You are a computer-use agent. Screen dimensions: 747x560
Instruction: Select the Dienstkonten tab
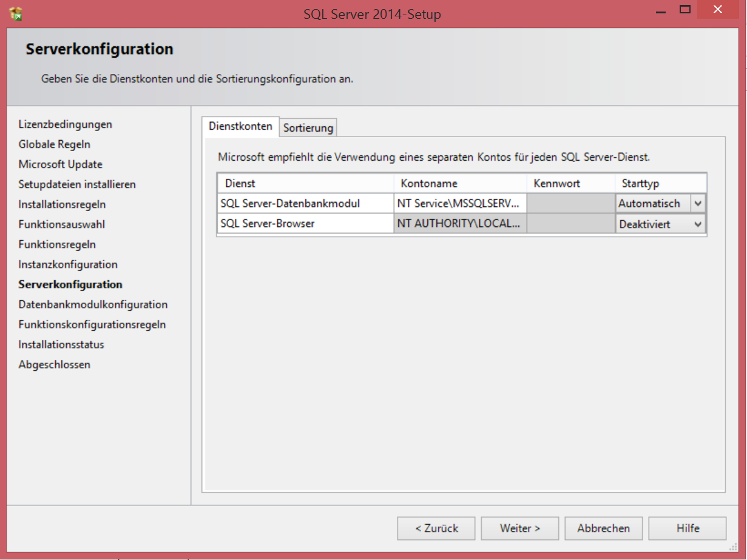click(240, 126)
